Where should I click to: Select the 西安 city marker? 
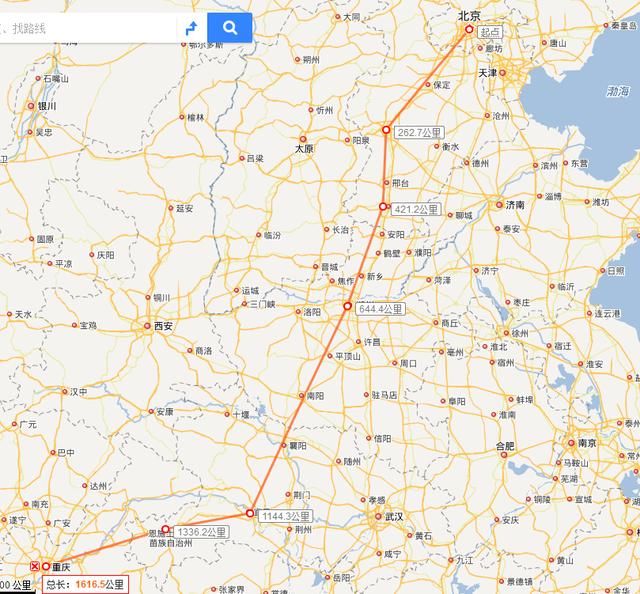coord(147,326)
